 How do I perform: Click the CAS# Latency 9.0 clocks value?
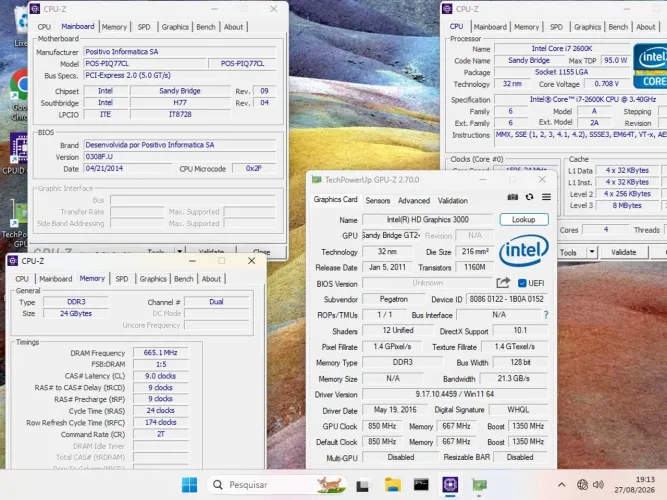click(x=160, y=376)
